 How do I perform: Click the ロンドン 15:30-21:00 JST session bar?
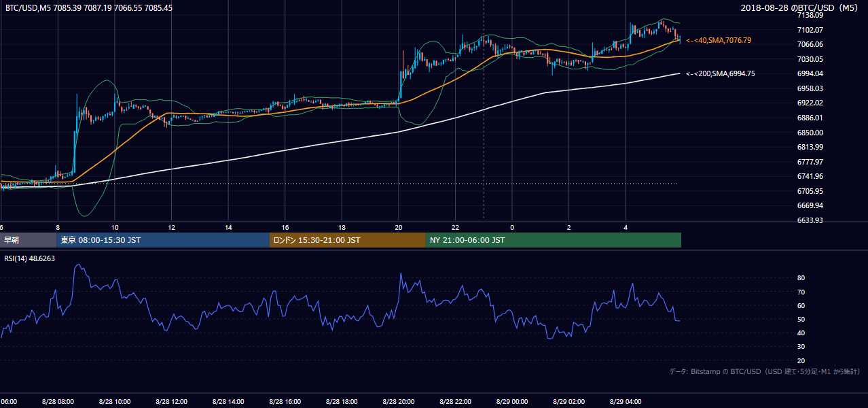(348, 240)
